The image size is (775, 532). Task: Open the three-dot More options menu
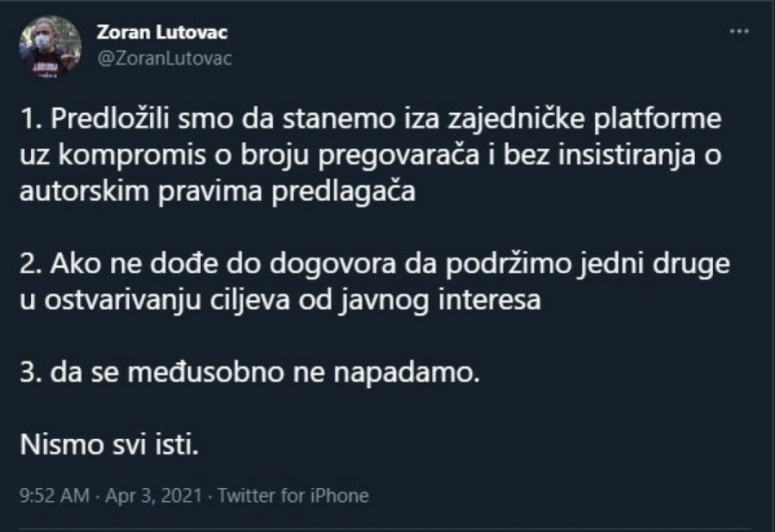[x=739, y=32]
